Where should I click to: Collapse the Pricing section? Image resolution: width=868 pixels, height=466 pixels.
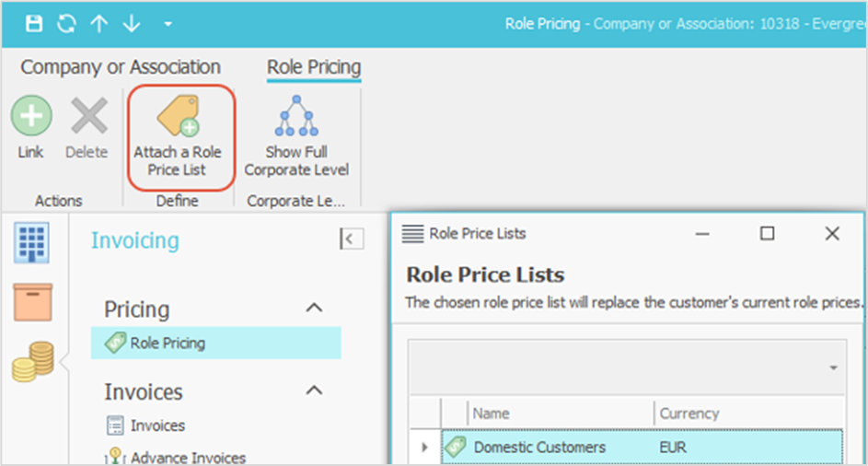[x=314, y=308]
